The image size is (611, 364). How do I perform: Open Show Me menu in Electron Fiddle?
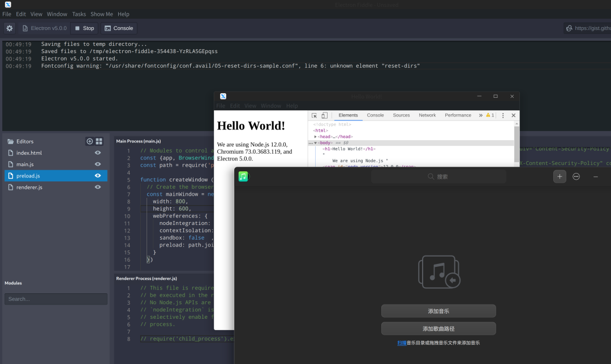click(x=101, y=14)
